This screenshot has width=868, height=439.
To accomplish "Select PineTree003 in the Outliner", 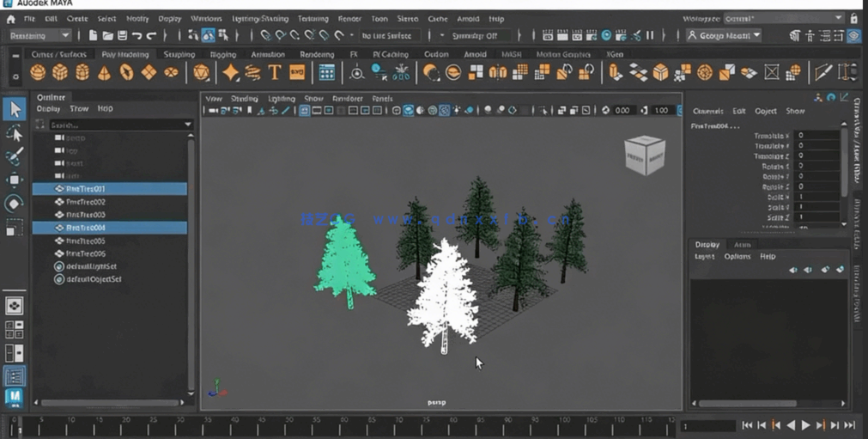I will (x=86, y=215).
